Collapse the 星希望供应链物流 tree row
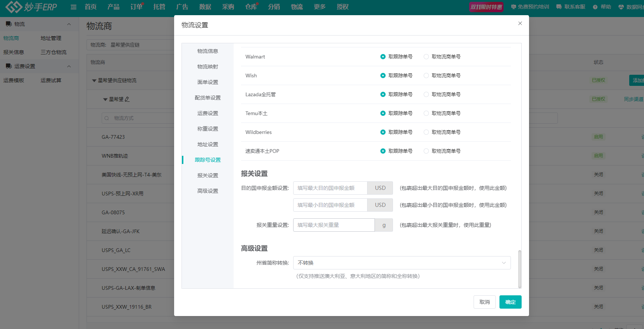The width and height of the screenshot is (644, 329). click(94, 80)
